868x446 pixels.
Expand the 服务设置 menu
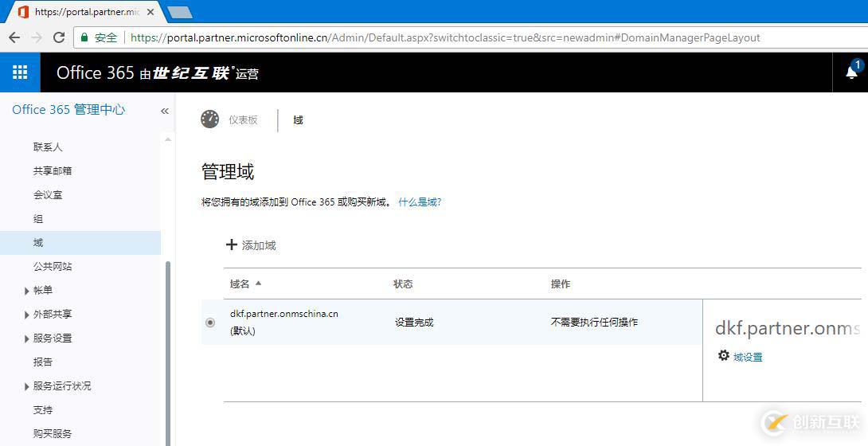click(26, 338)
